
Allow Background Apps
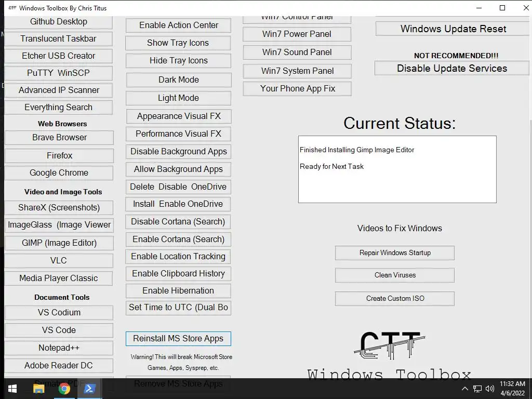point(178,169)
